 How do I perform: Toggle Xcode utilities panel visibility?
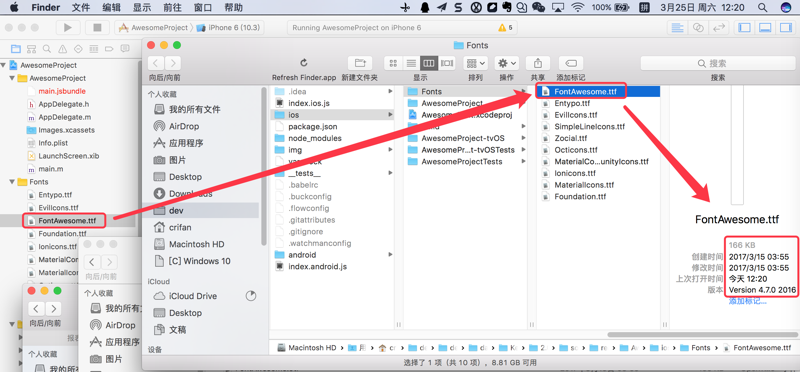[785, 28]
